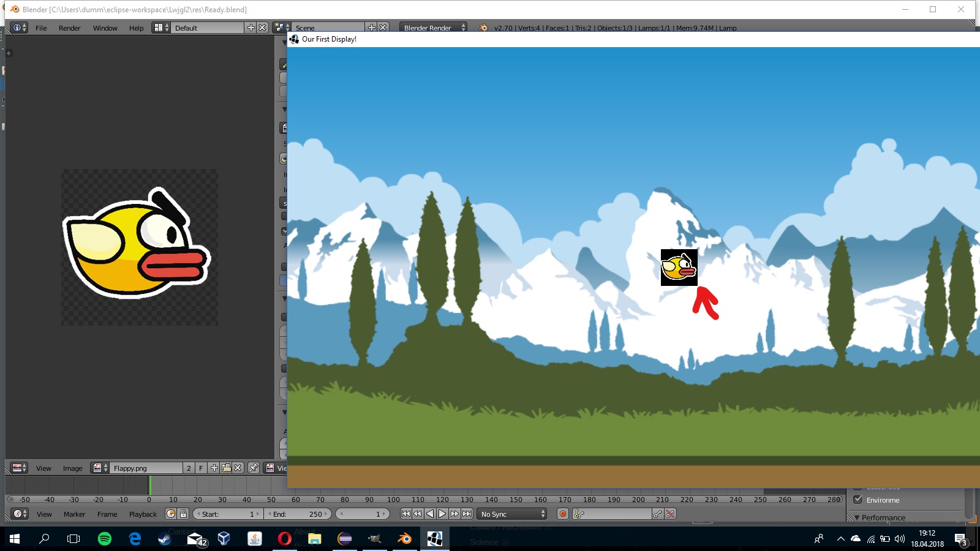Click the image user count 2
Screen dimensions: 980x551
coord(189,468)
